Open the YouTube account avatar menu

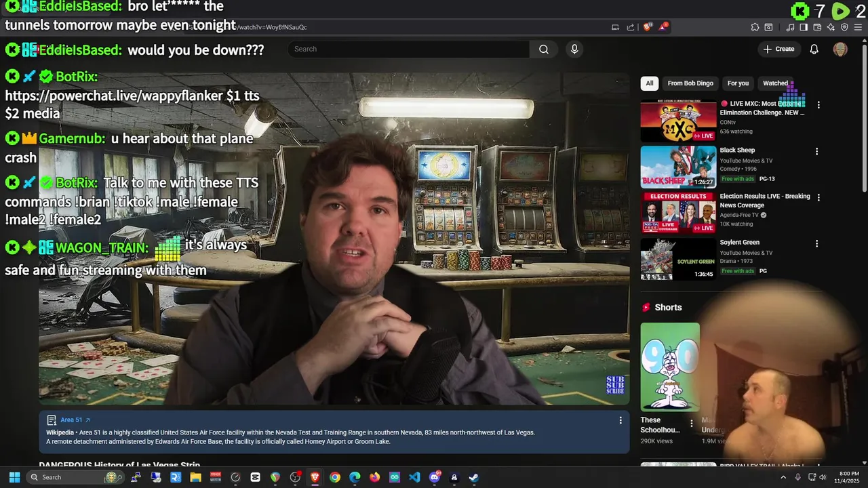pyautogui.click(x=840, y=49)
